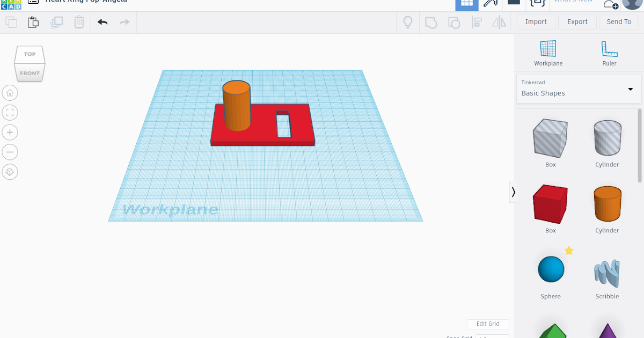Viewport: 644px width, 338px height.
Task: Open the Basic Shapes category dropdown
Action: tap(579, 89)
